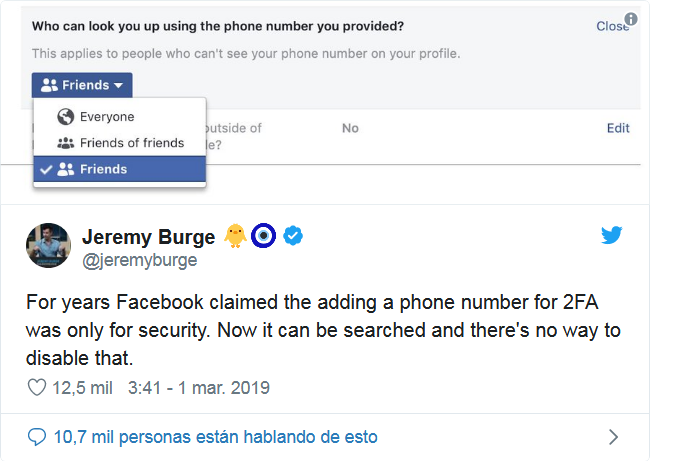Open the 10,7 mil personas conversation link
The image size is (687, 461).
pyautogui.click(x=214, y=436)
